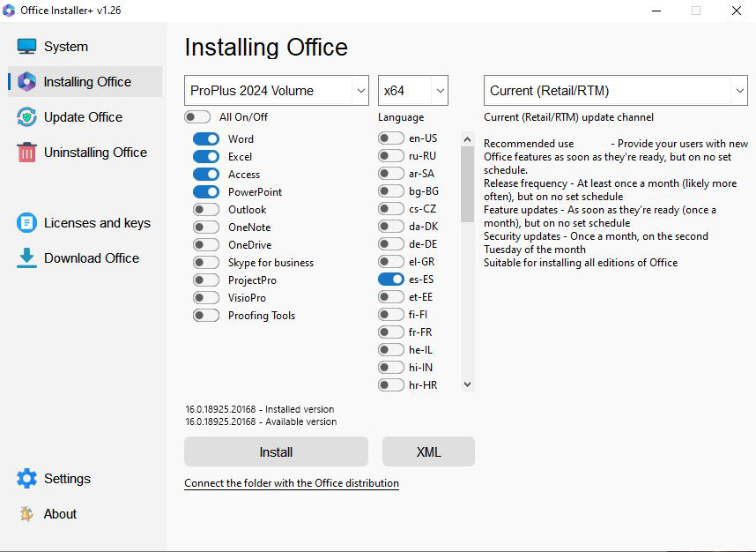Enable el-GR language toggle

click(391, 262)
